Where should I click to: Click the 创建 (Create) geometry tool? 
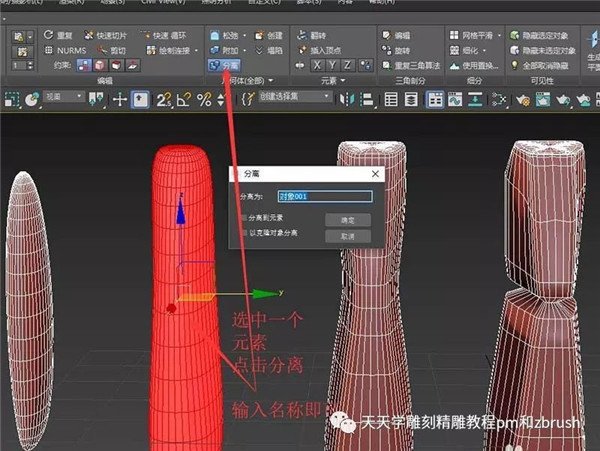pyautogui.click(x=269, y=35)
